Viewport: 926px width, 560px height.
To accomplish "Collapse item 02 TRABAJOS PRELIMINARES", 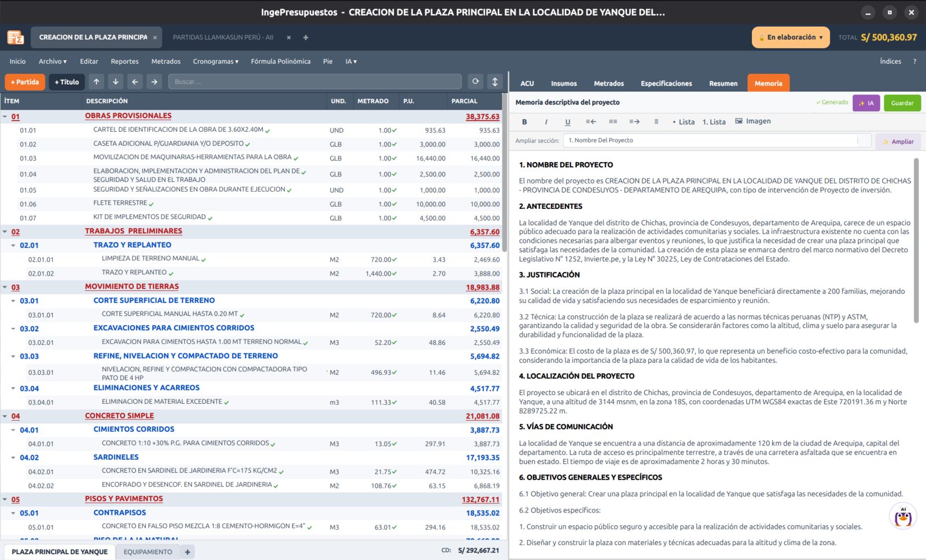I will (x=5, y=232).
